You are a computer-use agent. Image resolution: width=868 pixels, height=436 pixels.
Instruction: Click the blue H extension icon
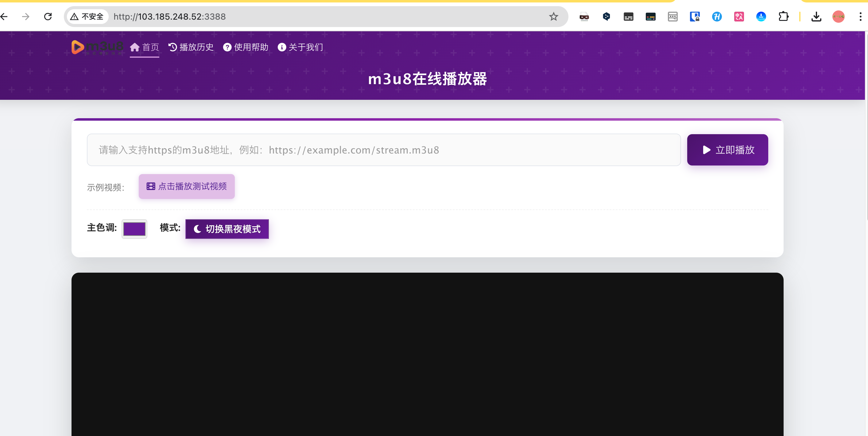pyautogui.click(x=717, y=17)
